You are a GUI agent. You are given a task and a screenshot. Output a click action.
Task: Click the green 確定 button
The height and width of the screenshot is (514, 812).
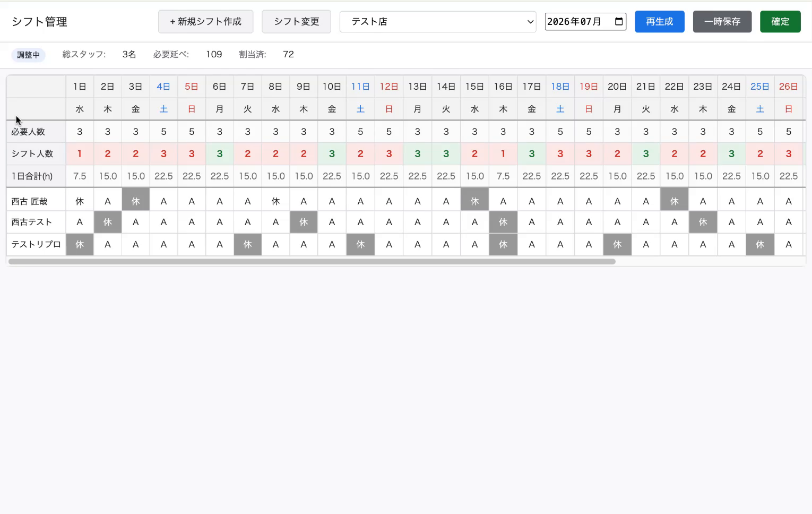click(x=780, y=22)
